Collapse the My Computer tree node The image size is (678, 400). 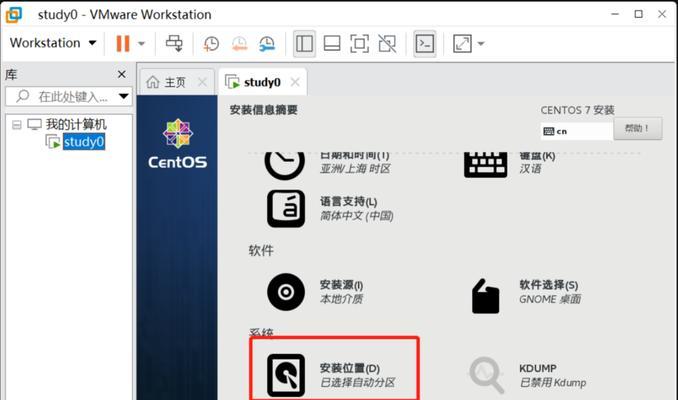coord(16,125)
